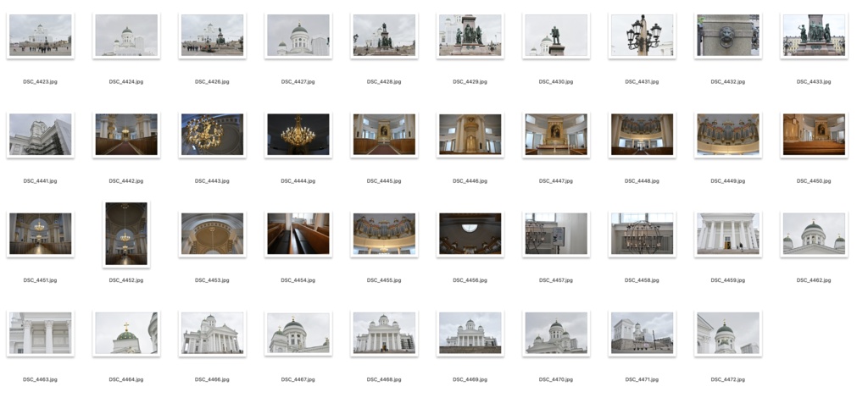Click the file name DSC_4468.jpg
Image resolution: width=868 pixels, height=420 pixels.
[384, 379]
